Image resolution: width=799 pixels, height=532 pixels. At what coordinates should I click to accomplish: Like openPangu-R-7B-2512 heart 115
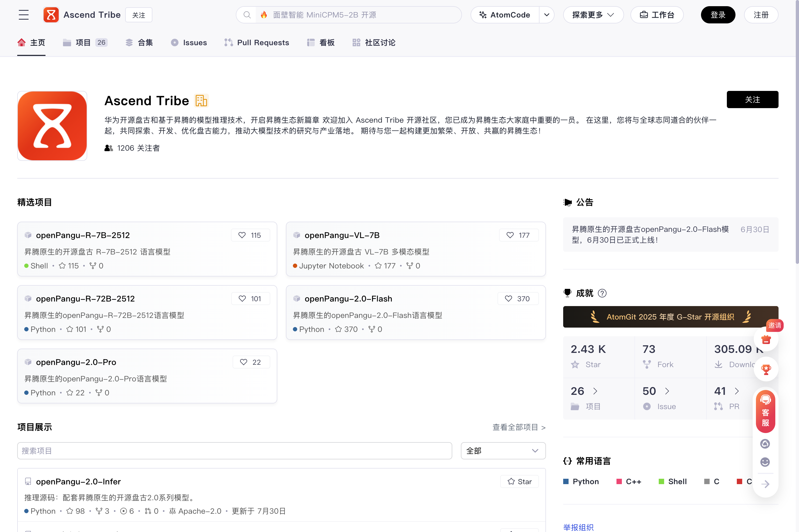[x=250, y=235]
